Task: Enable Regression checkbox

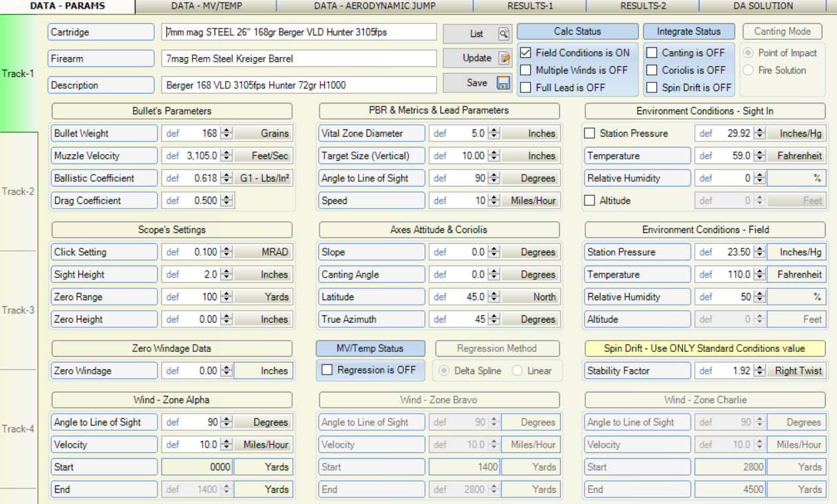Action: tap(327, 370)
